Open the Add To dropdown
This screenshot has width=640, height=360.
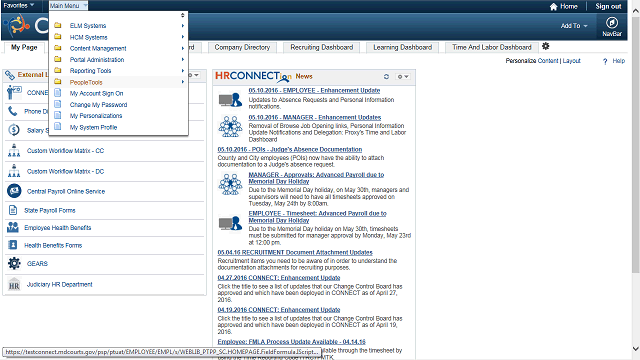[x=573, y=26]
